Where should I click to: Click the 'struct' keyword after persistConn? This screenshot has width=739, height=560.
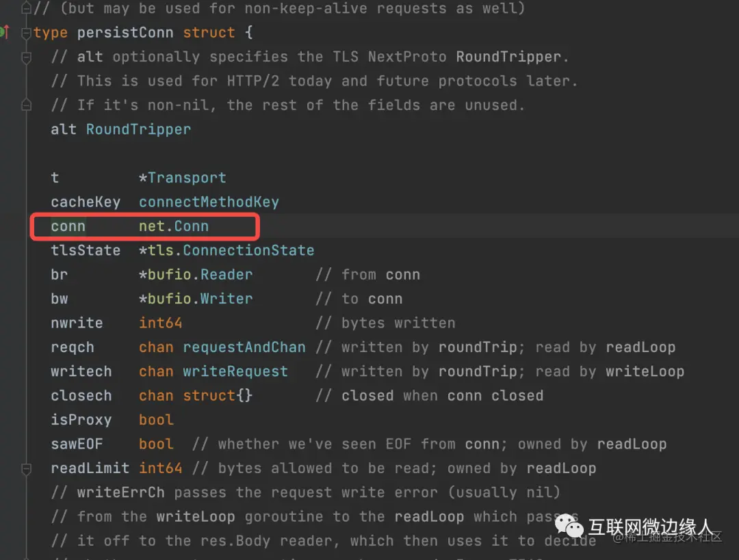[209, 33]
